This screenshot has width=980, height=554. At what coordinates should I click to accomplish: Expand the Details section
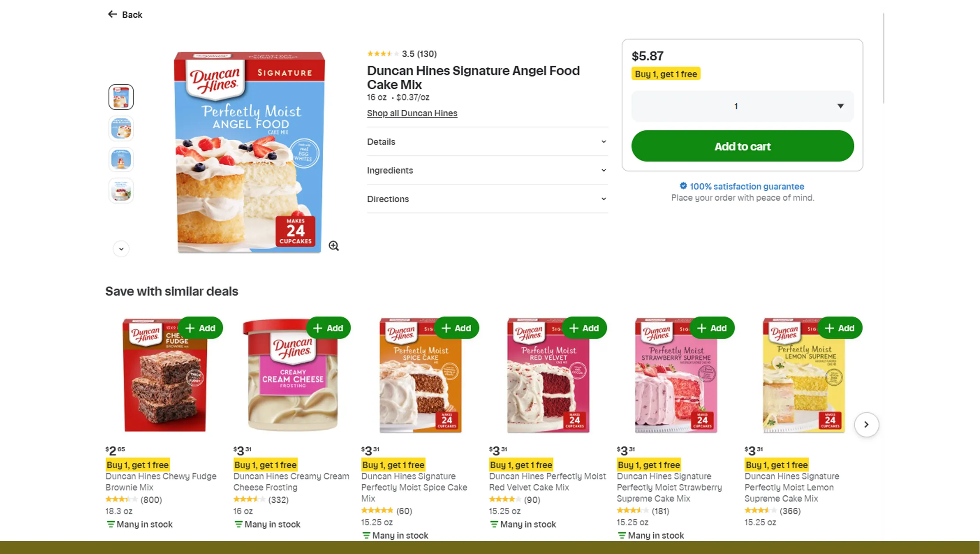pyautogui.click(x=487, y=141)
